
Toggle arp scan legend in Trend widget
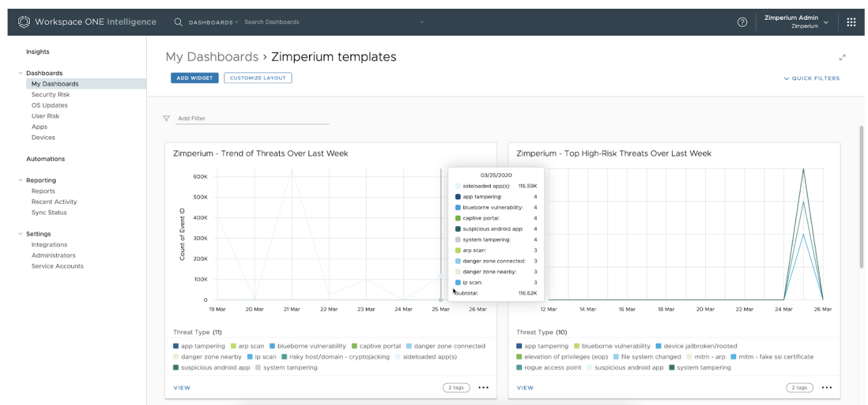point(247,346)
